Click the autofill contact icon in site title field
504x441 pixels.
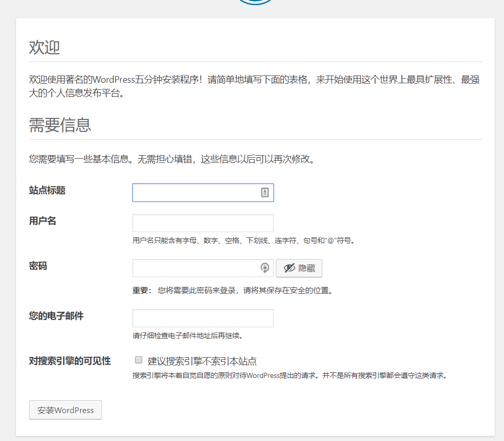pos(264,192)
